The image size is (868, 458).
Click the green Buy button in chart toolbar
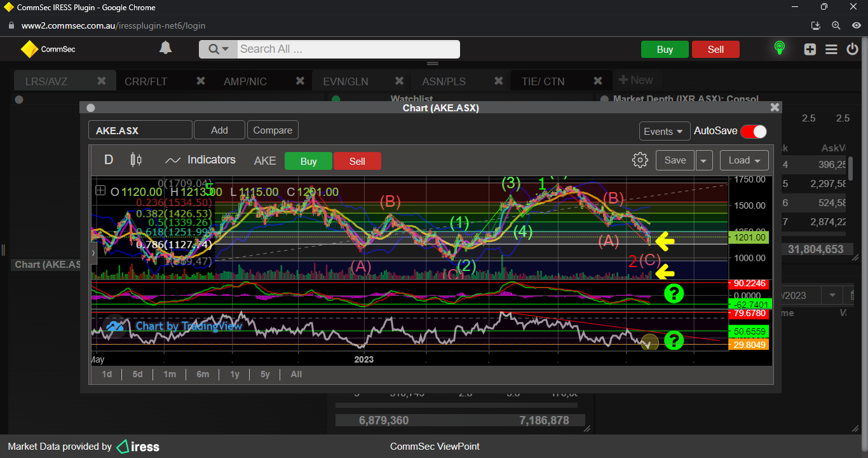308,161
